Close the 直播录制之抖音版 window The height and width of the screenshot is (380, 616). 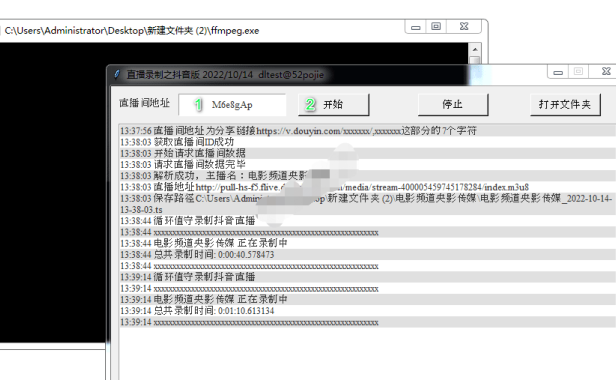pyautogui.click(x=606, y=72)
